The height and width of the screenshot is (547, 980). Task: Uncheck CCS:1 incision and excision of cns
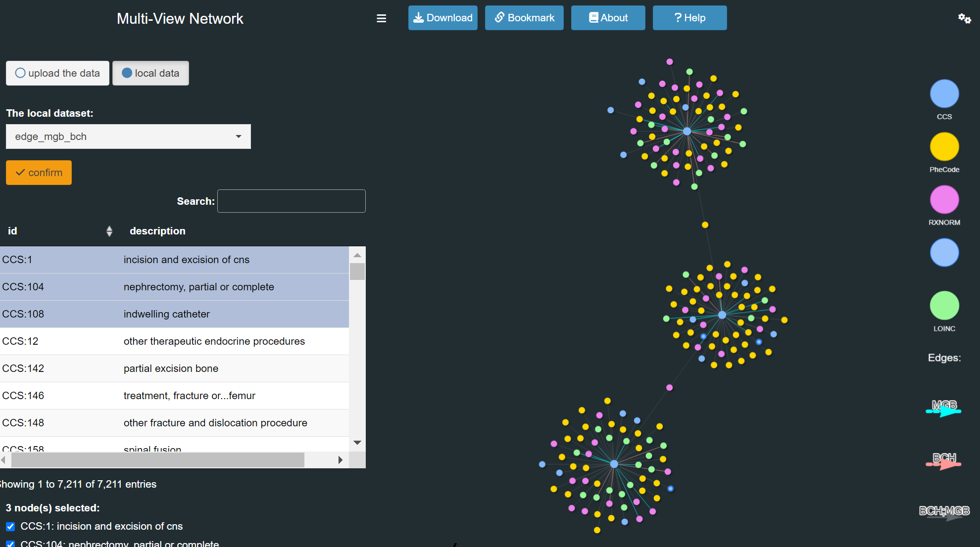pos(10,526)
